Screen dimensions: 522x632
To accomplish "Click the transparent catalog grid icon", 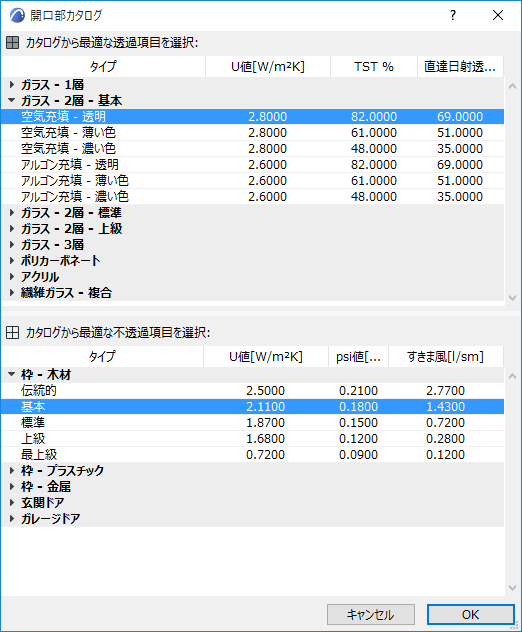I will (x=12, y=42).
